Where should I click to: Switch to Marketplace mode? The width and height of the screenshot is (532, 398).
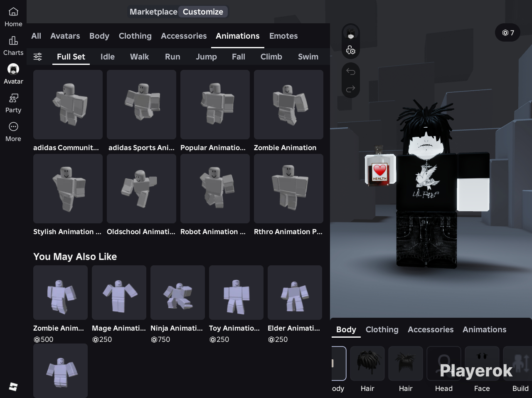coord(153,12)
